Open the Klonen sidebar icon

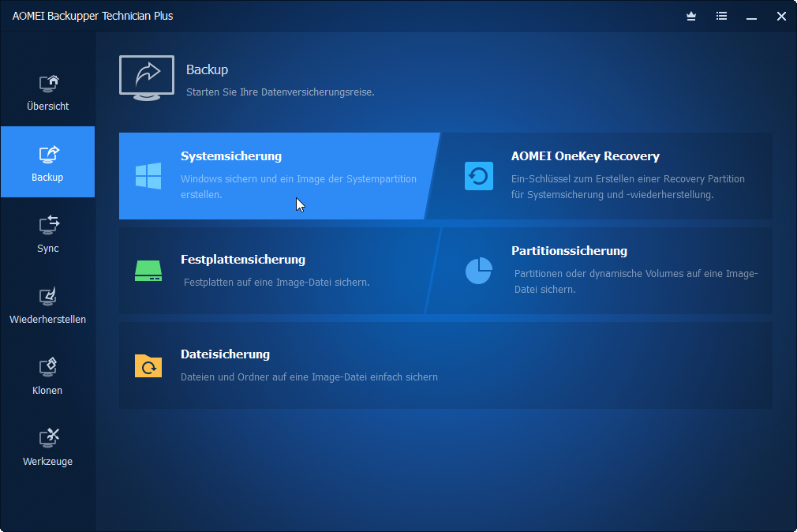tap(49, 367)
